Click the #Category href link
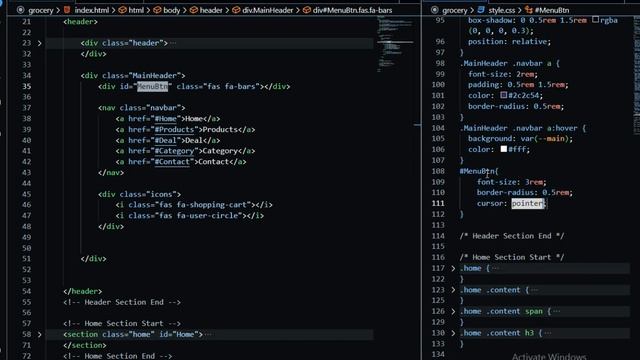 174,151
